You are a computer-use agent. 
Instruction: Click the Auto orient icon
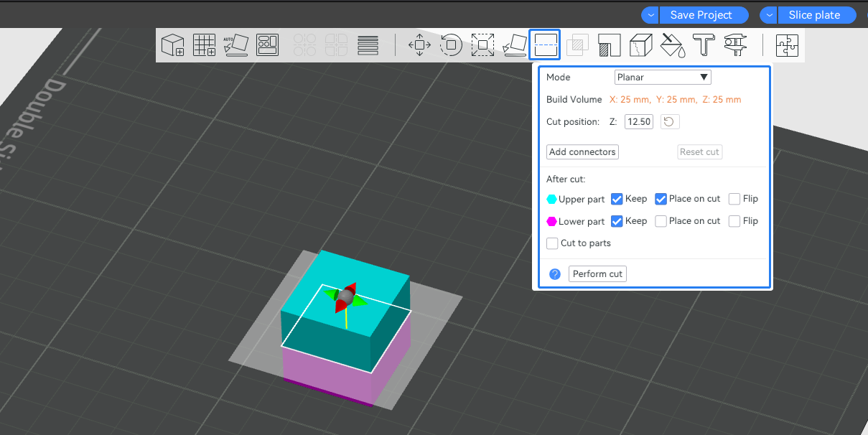point(235,45)
